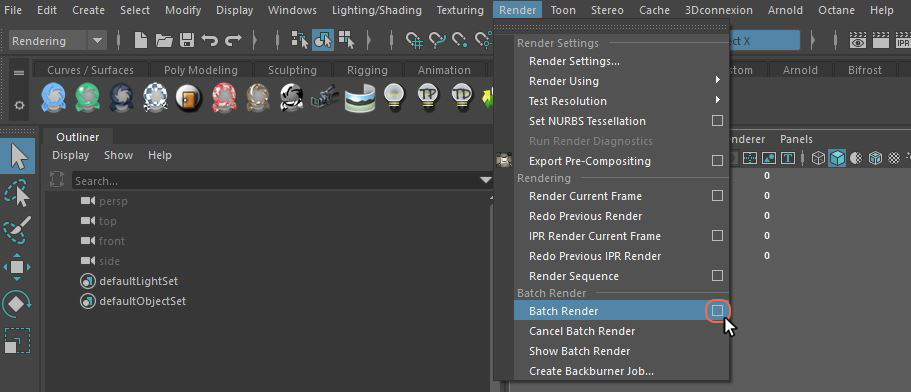Click the Outliner search field
The width and height of the screenshot is (911, 392).
click(275, 181)
